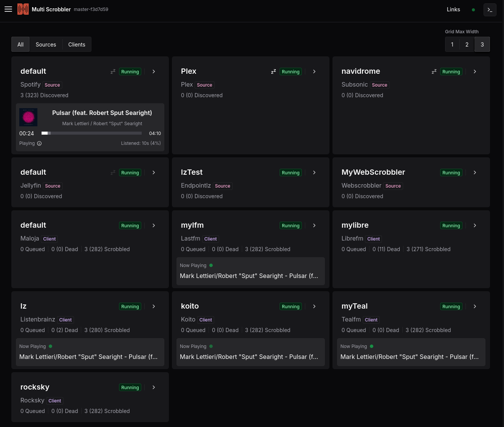The image size is (504, 427).
Task: Open the terminal log console button
Action: click(x=490, y=10)
